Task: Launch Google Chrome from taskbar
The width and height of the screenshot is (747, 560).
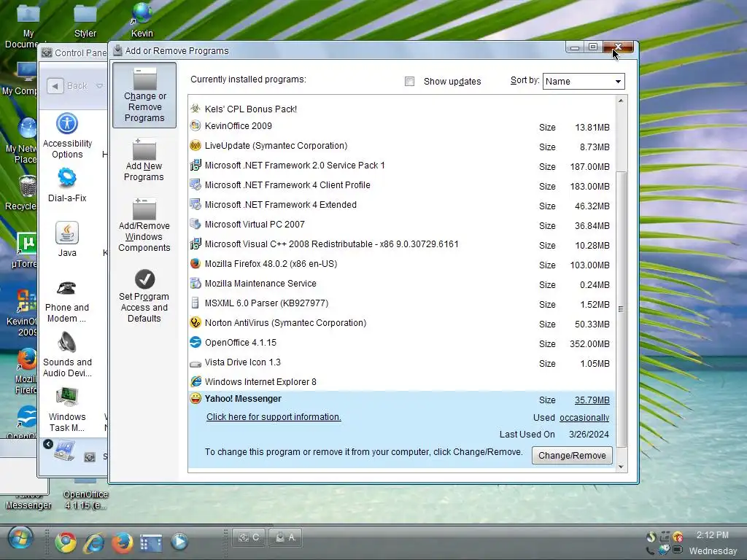Action: [x=65, y=542]
